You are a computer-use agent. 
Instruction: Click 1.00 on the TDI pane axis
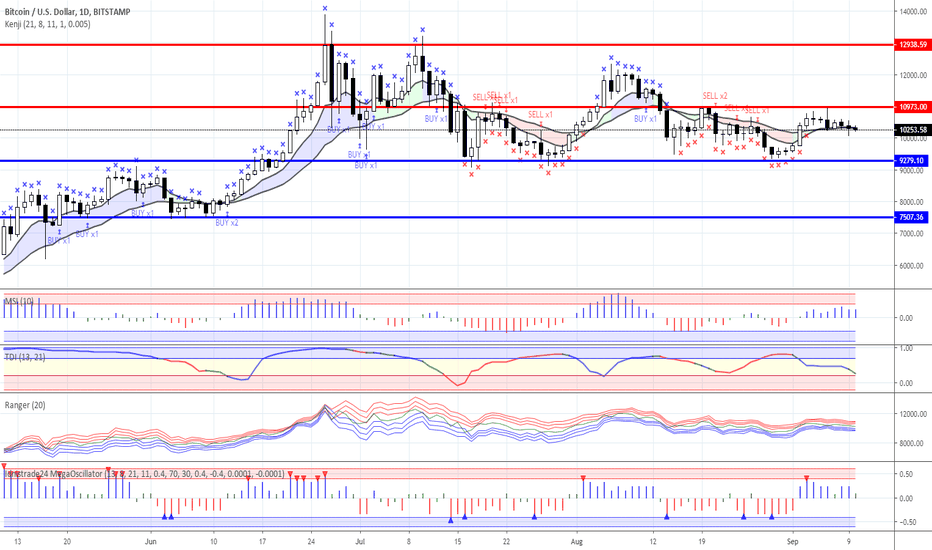[x=906, y=348]
